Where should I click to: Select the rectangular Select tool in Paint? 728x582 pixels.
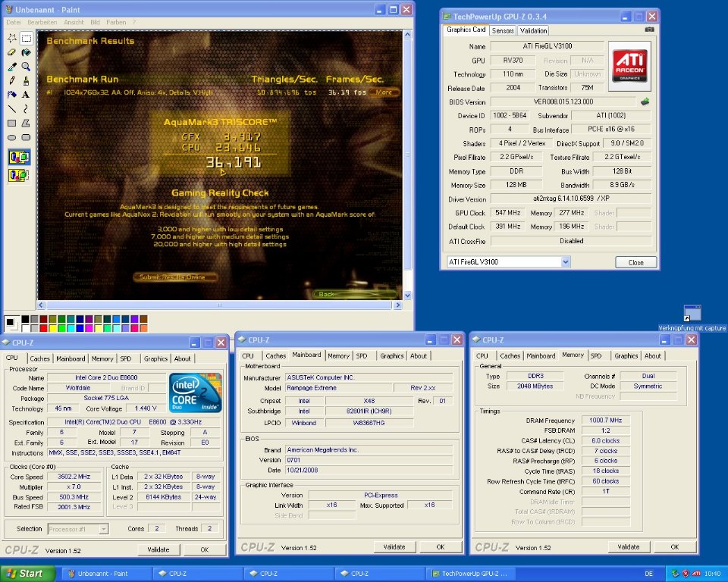26,38
